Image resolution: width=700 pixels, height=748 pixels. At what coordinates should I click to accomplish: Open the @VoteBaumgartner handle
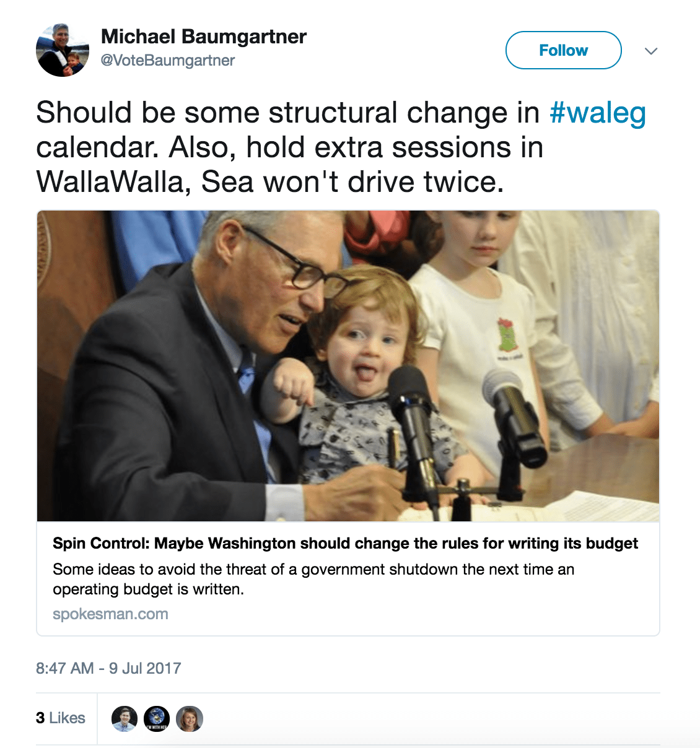pyautogui.click(x=168, y=61)
